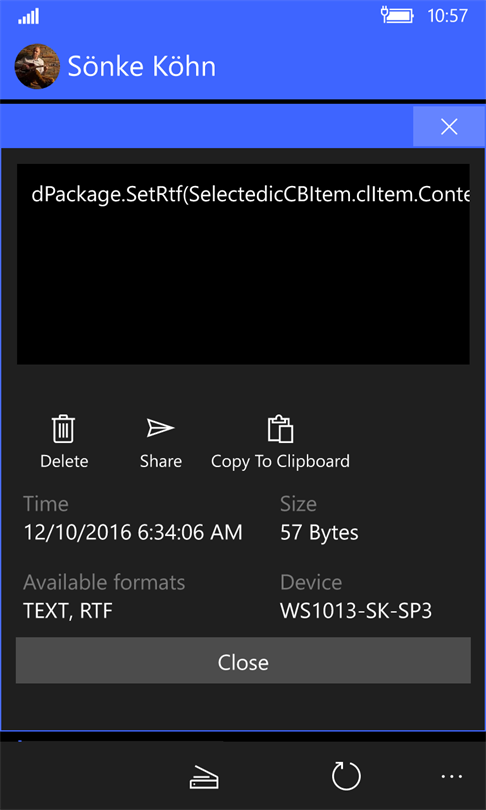Open the three-dots more menu
The width and height of the screenshot is (486, 810).
(453, 776)
